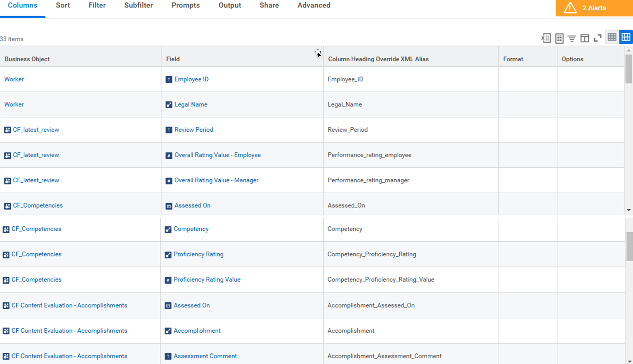Click business object icon in Assessed_On alias row
Screen dimensions: 633x364
click(x=8, y=206)
